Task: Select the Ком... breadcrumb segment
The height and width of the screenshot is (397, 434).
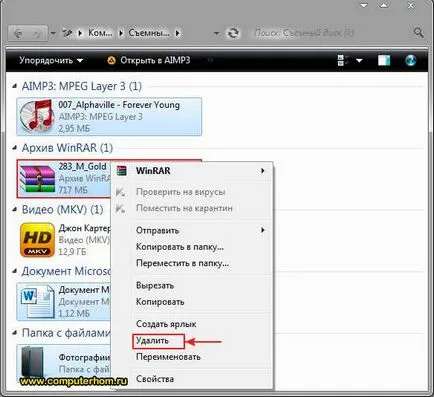Action: (x=100, y=33)
